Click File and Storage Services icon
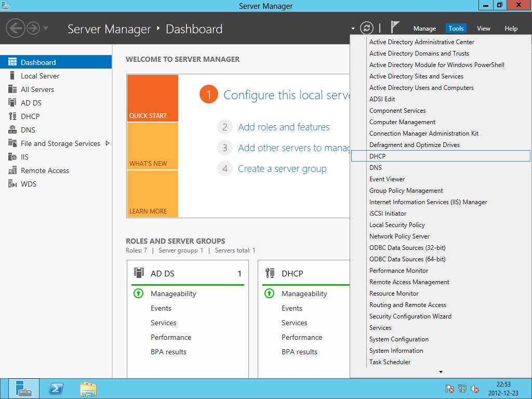This screenshot has height=399, width=532. tap(12, 143)
